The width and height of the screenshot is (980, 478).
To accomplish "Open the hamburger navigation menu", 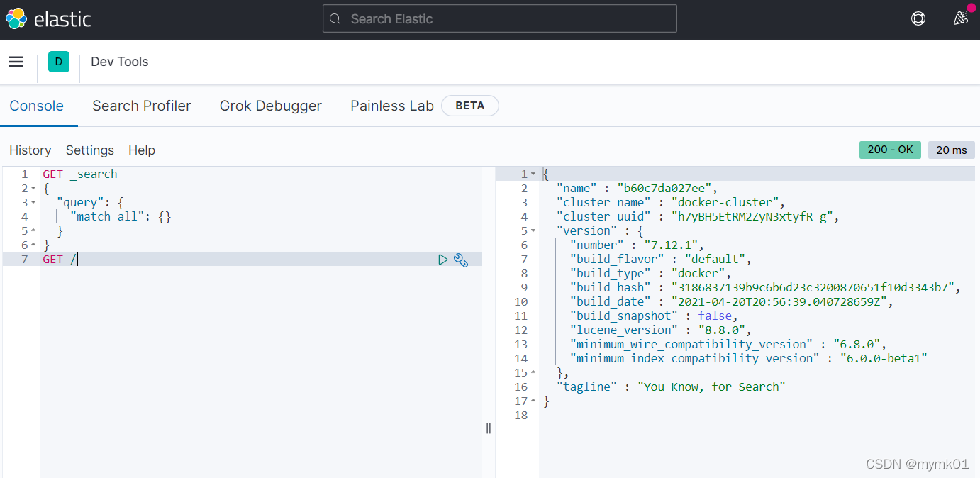I will click(16, 62).
